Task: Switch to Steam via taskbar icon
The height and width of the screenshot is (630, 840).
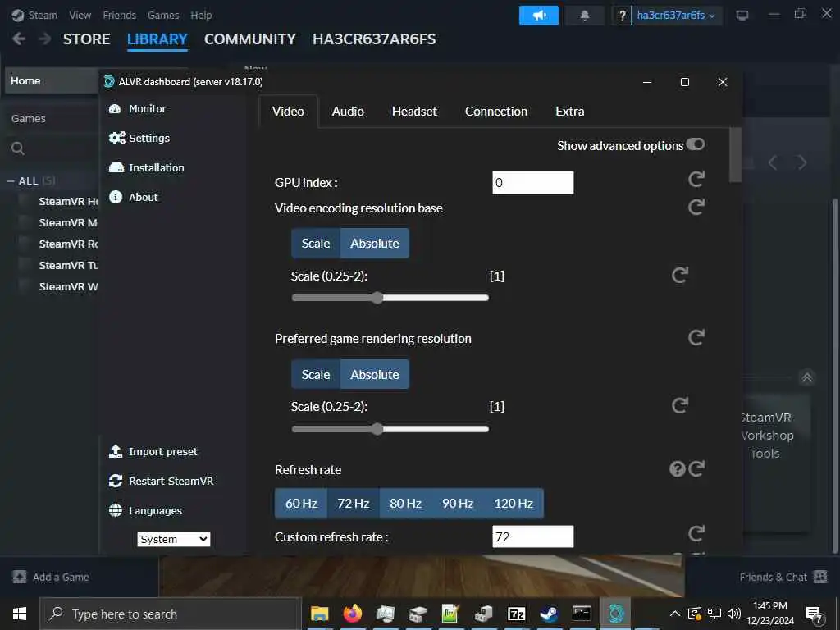Action: pos(549,614)
